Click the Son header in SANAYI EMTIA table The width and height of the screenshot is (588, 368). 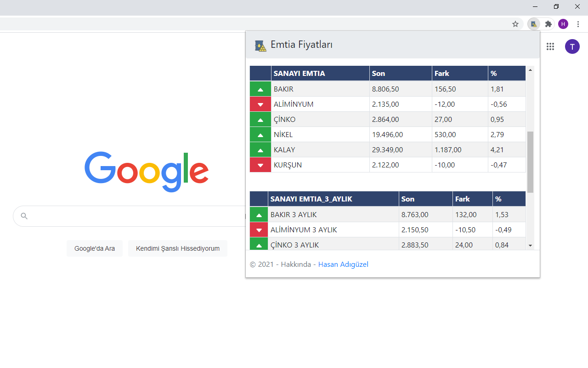point(401,73)
